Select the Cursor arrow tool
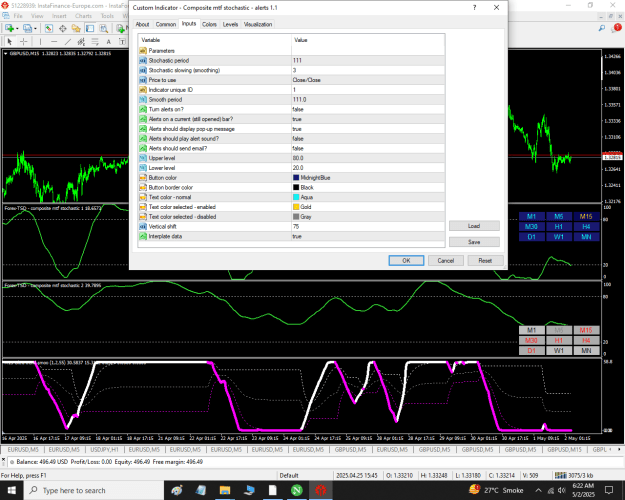625x500 pixels. tap(10, 41)
